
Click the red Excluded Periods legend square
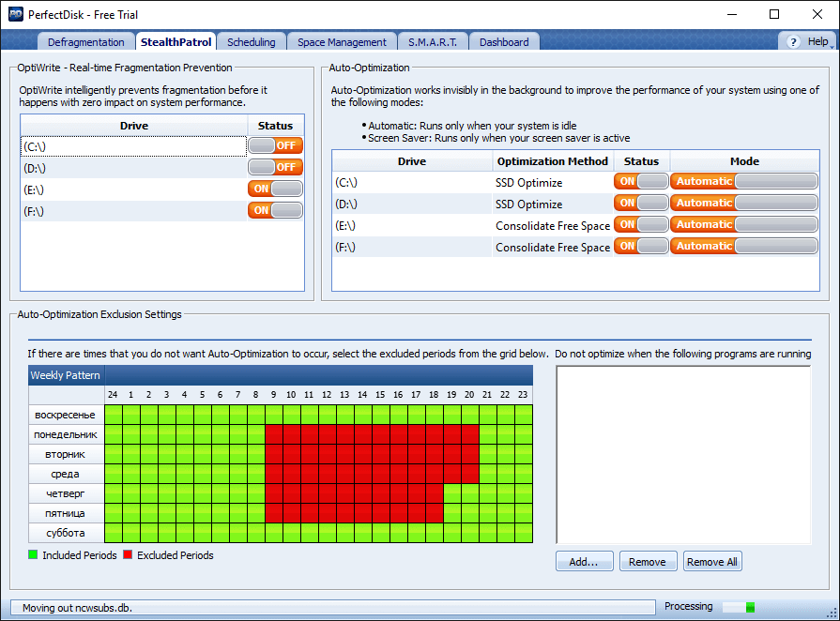coord(128,554)
